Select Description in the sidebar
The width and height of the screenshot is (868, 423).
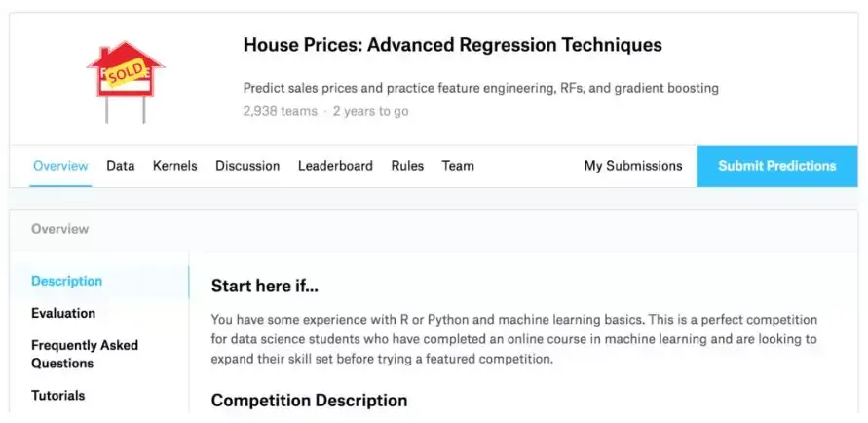point(66,281)
